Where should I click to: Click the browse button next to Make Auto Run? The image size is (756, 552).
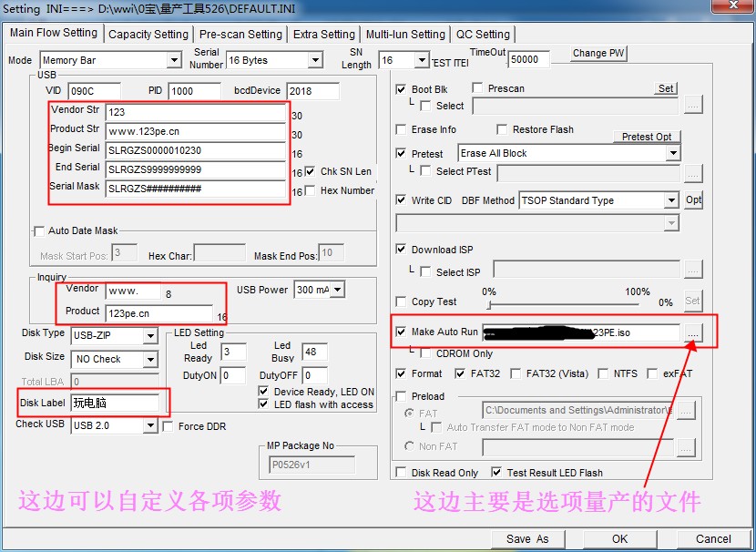point(693,333)
